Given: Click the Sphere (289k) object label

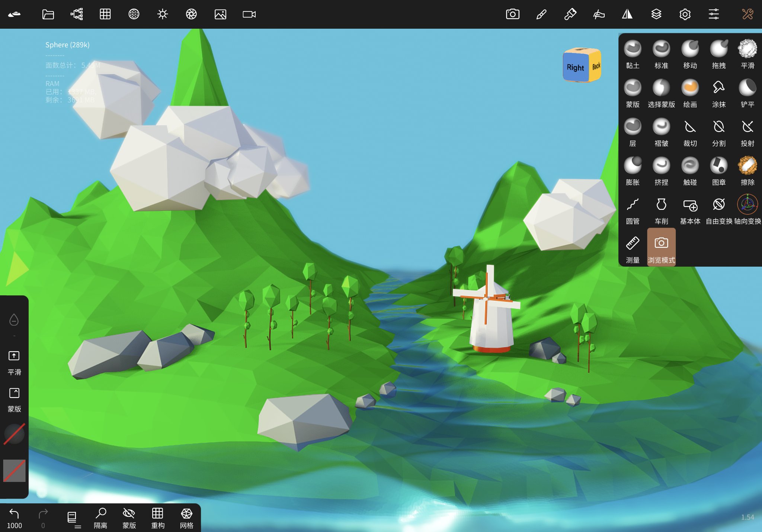Looking at the screenshot, I should click(x=67, y=45).
